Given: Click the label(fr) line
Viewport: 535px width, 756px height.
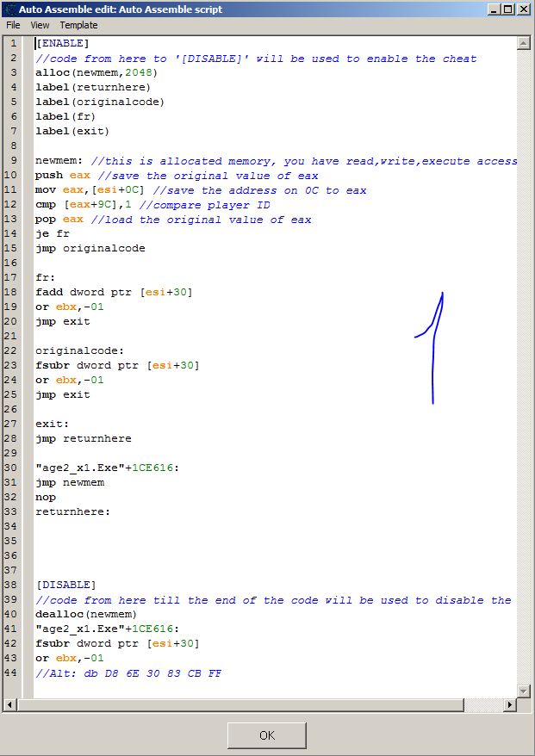Looking at the screenshot, I should pos(65,116).
